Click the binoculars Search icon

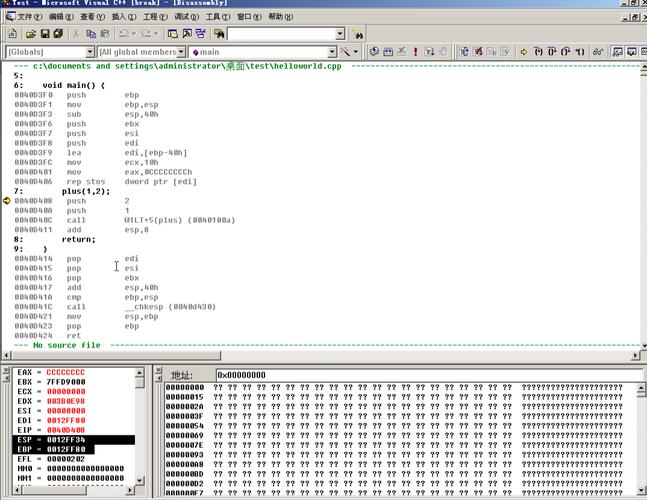pos(358,35)
